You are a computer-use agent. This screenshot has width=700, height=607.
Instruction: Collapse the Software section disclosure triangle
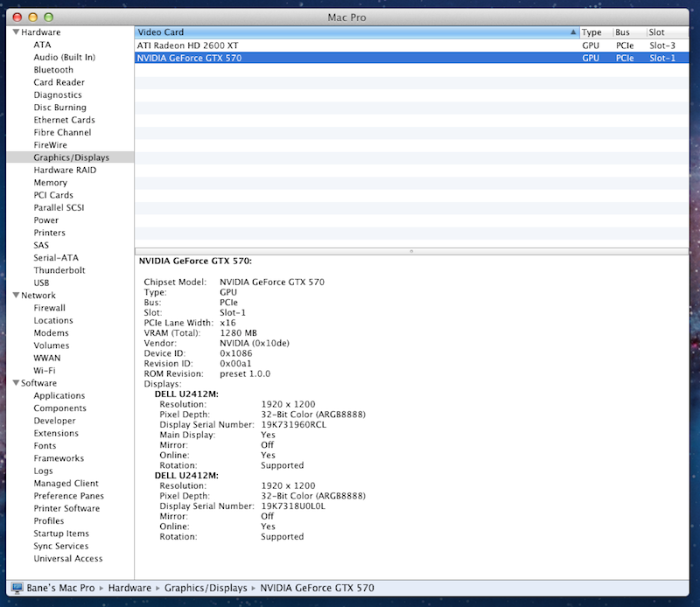click(16, 383)
